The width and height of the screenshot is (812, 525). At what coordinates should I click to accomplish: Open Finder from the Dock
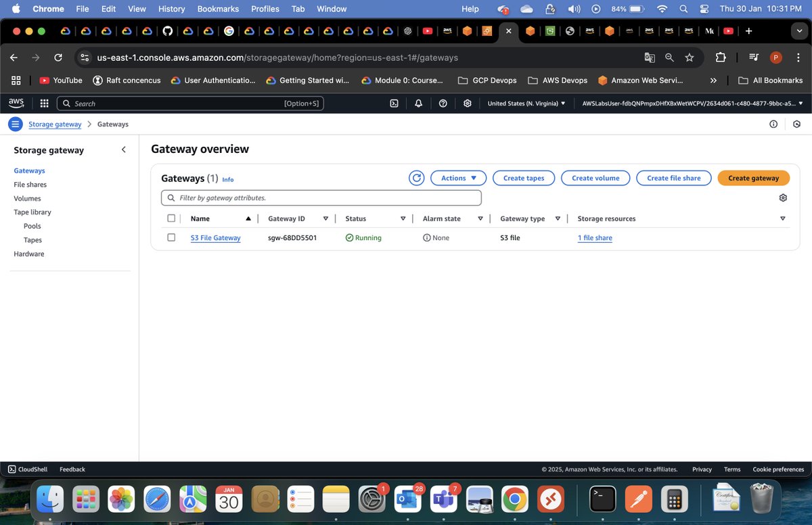tap(50, 499)
